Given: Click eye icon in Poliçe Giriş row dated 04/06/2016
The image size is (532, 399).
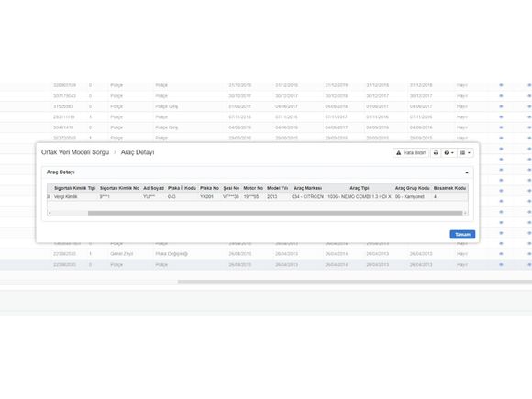Looking at the screenshot, I should (501, 127).
